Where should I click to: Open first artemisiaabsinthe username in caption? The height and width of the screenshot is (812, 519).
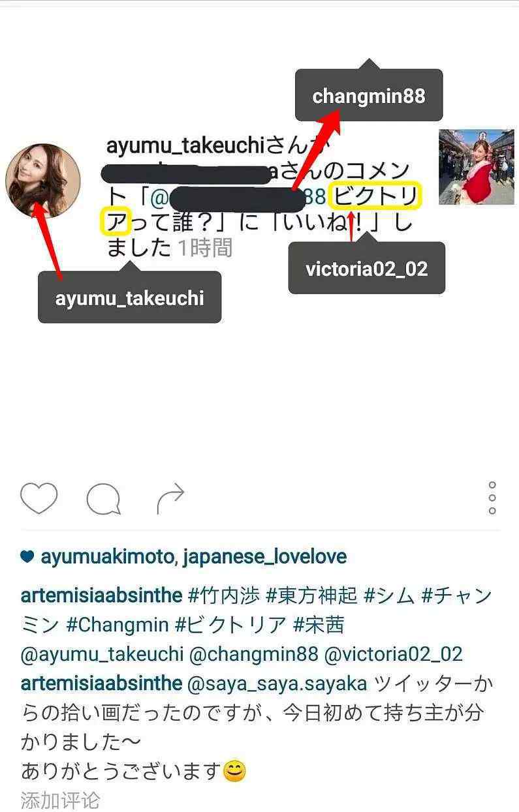click(x=101, y=595)
